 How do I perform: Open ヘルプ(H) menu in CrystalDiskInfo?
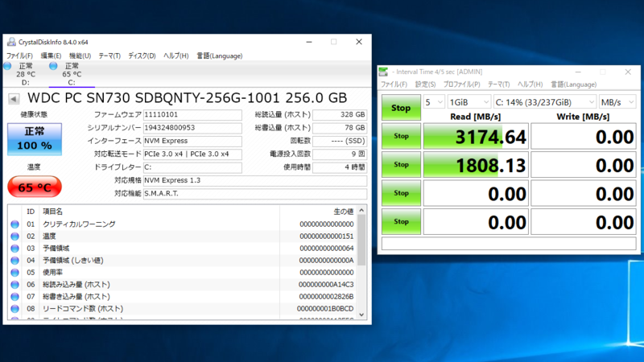[x=175, y=56]
